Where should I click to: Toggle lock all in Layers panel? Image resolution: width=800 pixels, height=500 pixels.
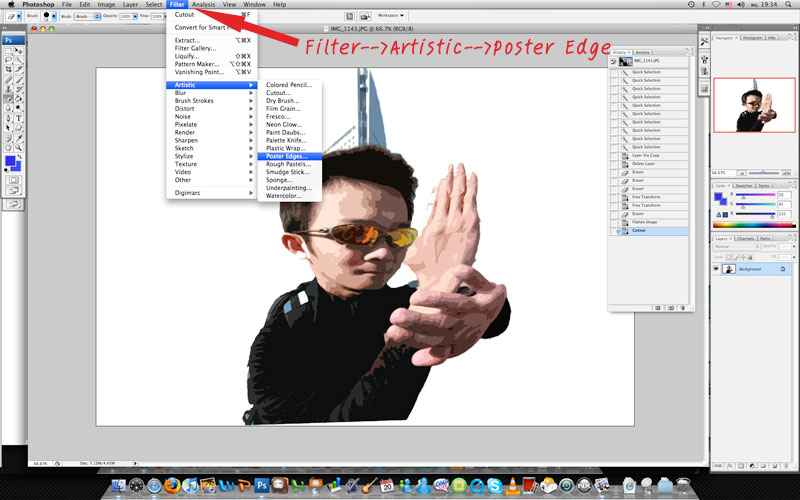click(x=750, y=258)
